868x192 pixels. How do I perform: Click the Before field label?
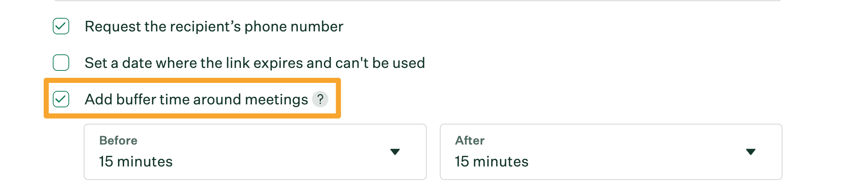[118, 141]
